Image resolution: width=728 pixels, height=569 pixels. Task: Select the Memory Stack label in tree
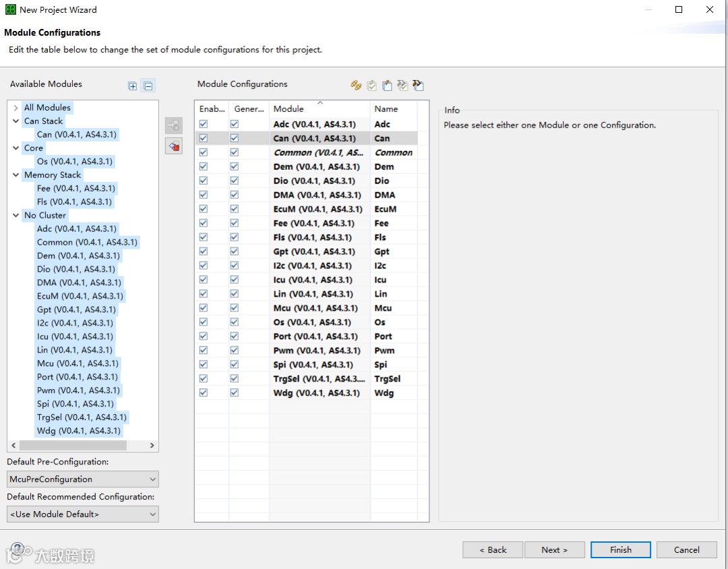[x=53, y=175]
